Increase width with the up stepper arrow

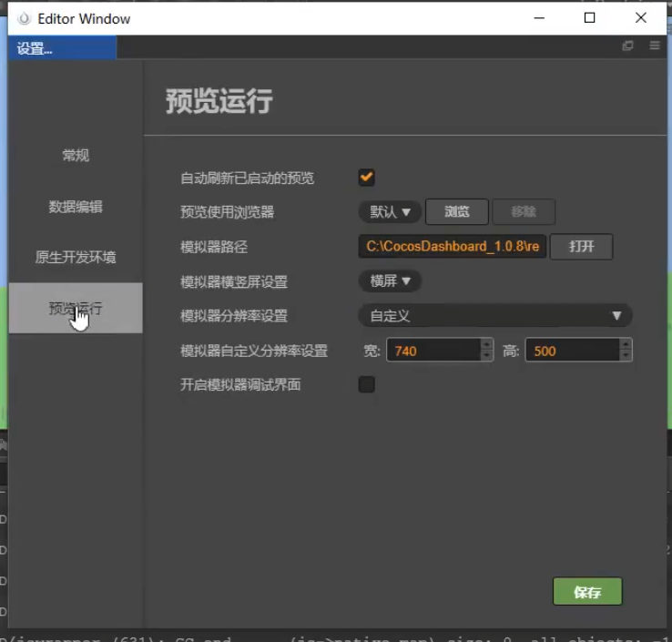click(x=486, y=344)
